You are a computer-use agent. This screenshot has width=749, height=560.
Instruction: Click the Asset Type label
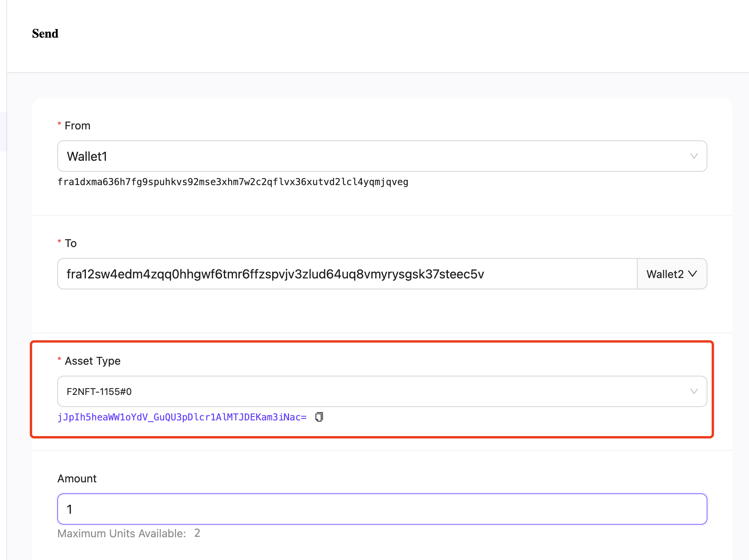(93, 361)
